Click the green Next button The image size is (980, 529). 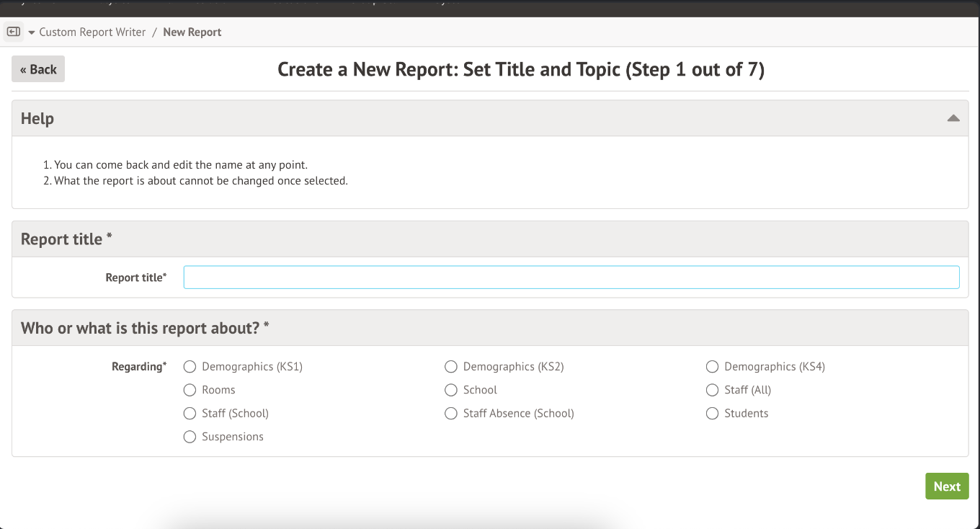click(x=946, y=486)
